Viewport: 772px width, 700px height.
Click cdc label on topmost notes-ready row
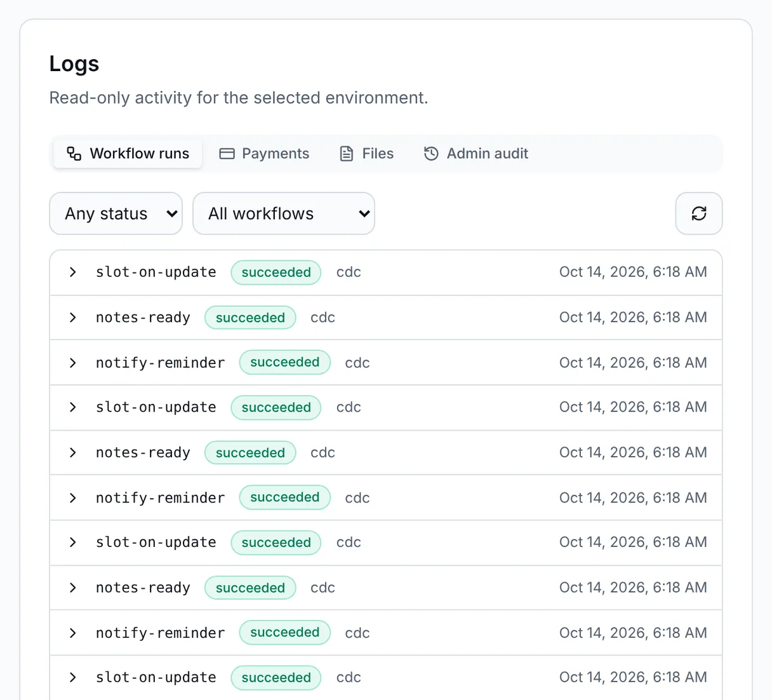click(323, 318)
